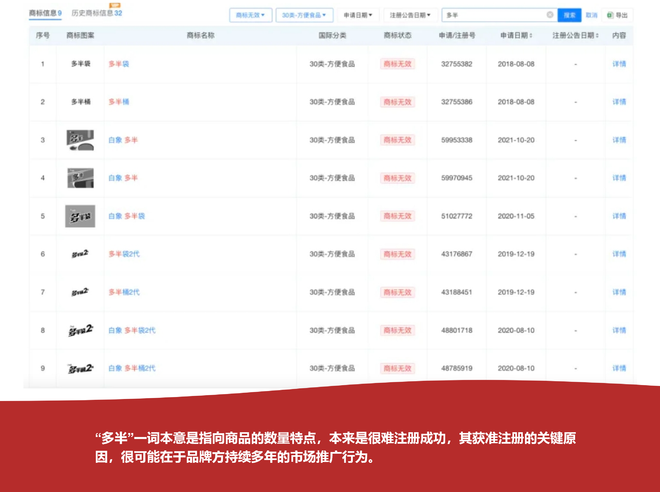Click the 取消 link
Viewport: 660px width, 492px height.
pos(591,15)
